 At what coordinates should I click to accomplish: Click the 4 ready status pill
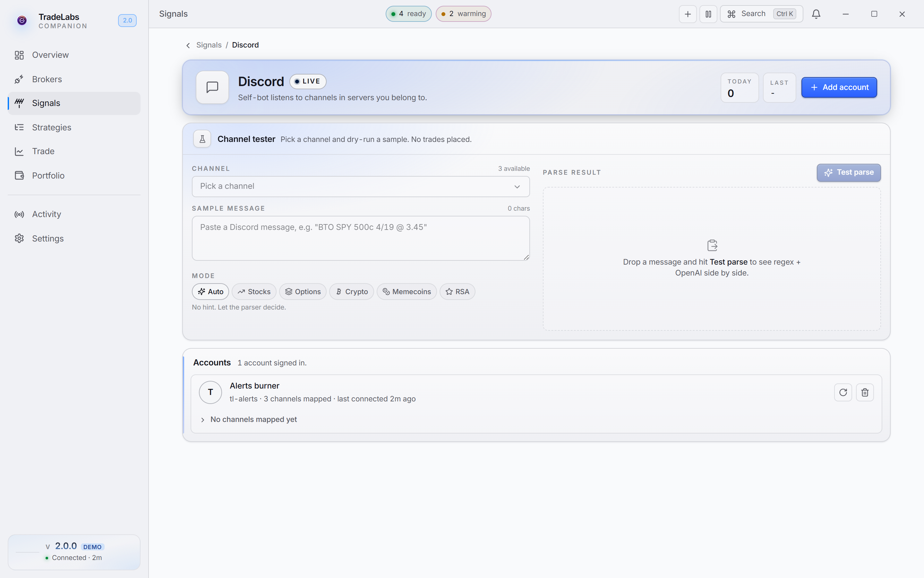coord(408,14)
